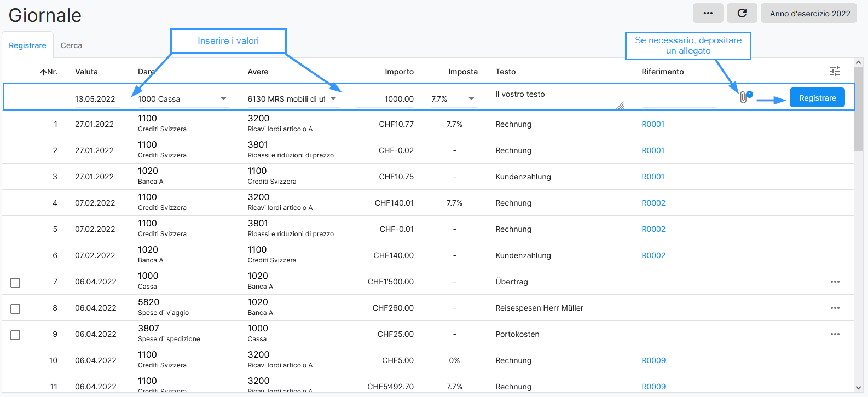Open row options for Übertrag entry
The image size is (868, 397).
pyautogui.click(x=835, y=282)
